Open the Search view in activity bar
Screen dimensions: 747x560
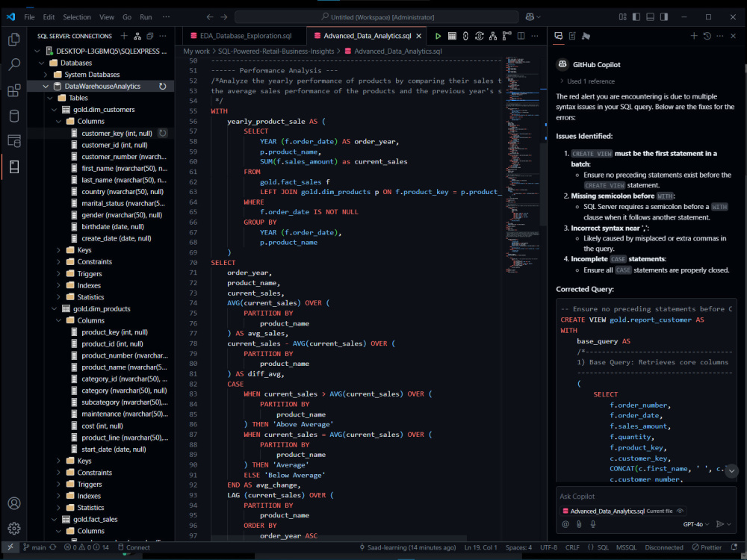(13, 64)
